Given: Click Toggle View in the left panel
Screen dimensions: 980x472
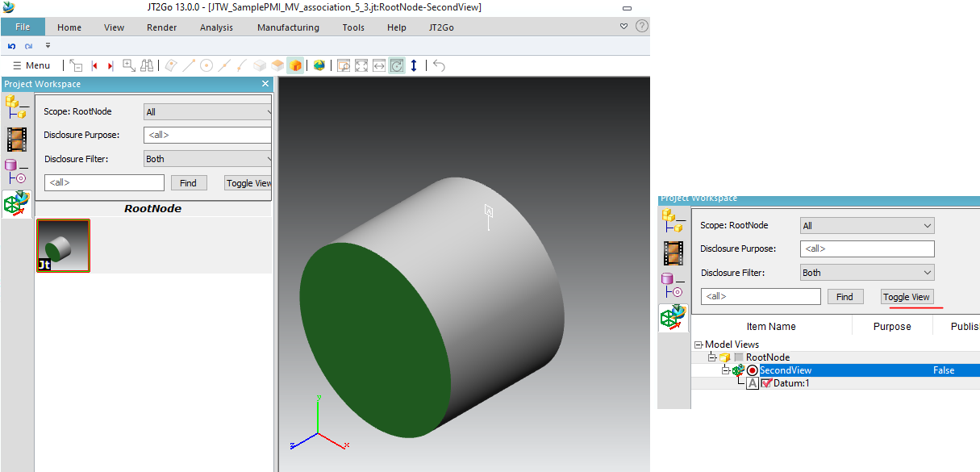Looking at the screenshot, I should click(248, 183).
